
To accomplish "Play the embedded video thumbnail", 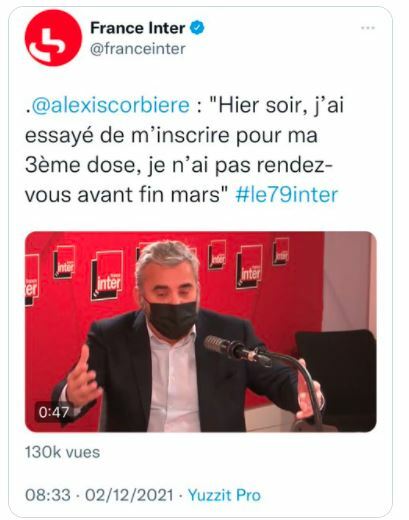I will click(201, 332).
